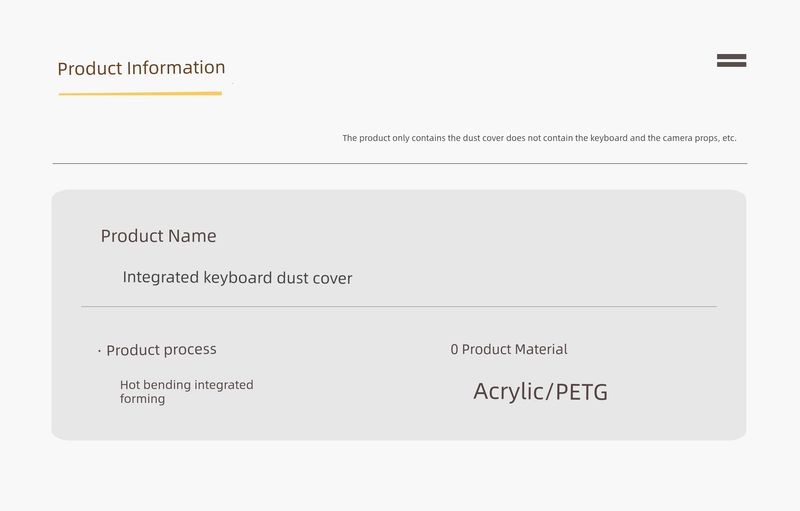Click the word "forming"
This screenshot has width=800, height=511.
click(x=142, y=399)
